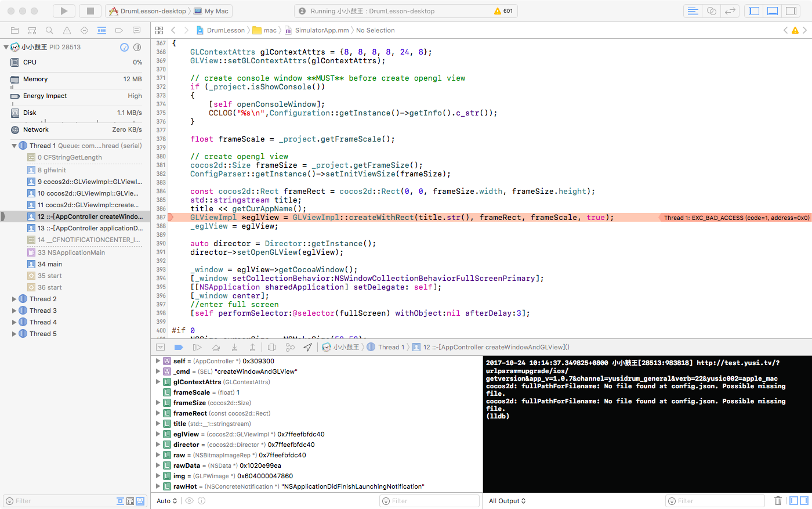Open the Report navigator speech-bubble icon

(x=136, y=30)
